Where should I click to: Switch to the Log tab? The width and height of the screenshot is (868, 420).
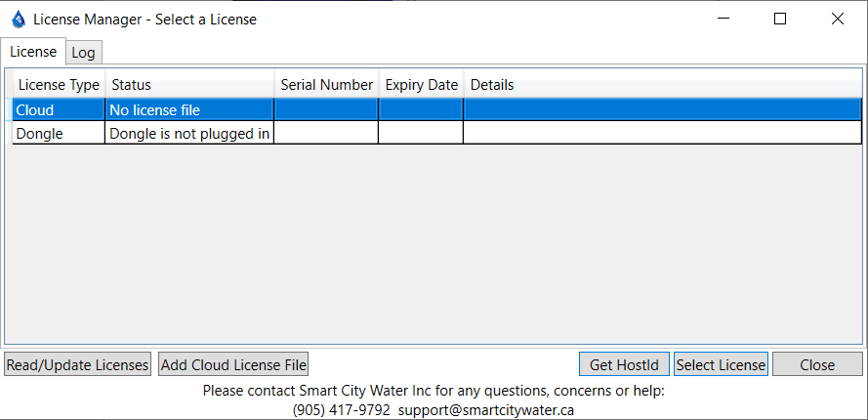tap(83, 53)
